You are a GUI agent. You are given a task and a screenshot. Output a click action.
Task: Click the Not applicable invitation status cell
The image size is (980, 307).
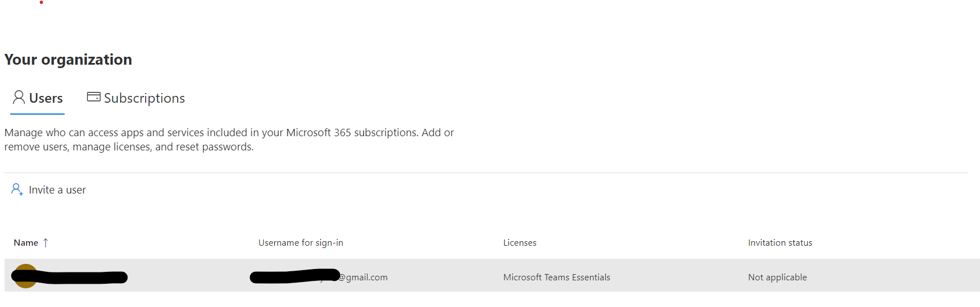[777, 277]
